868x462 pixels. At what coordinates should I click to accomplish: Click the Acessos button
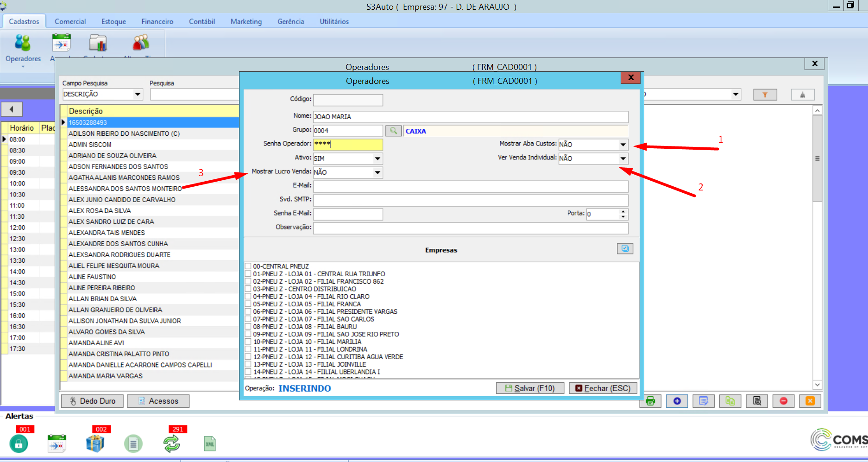point(158,401)
